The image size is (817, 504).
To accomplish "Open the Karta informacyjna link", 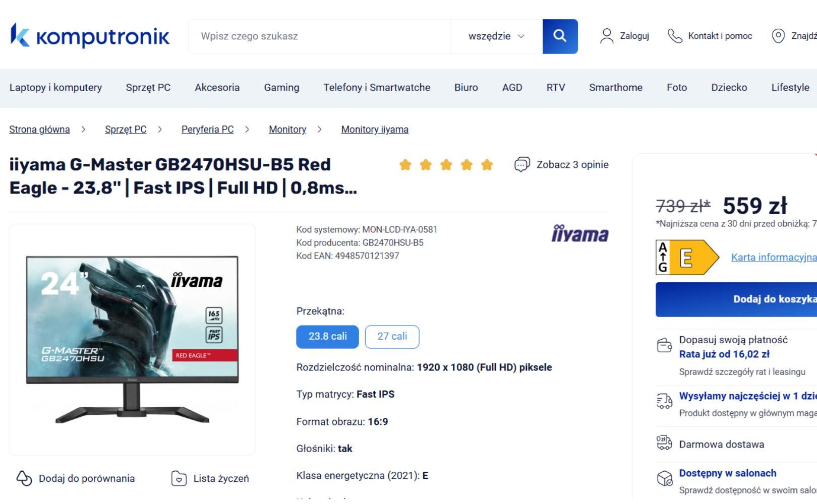I will [x=774, y=258].
